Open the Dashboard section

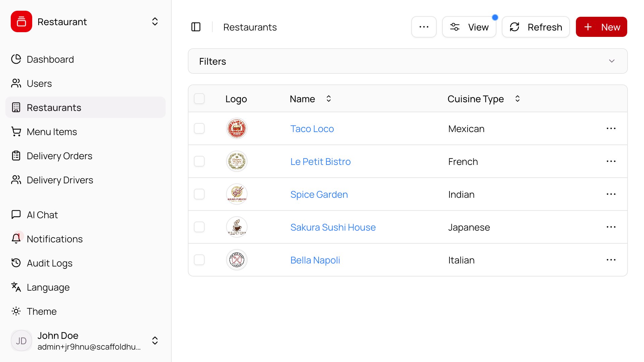(50, 59)
